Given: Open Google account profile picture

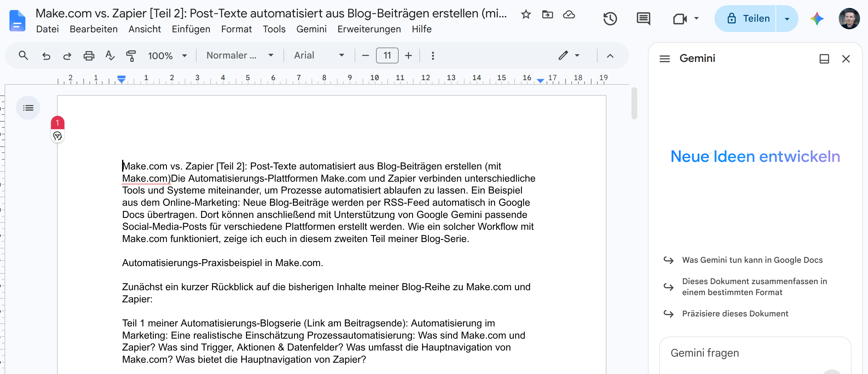Looking at the screenshot, I should coord(849,19).
